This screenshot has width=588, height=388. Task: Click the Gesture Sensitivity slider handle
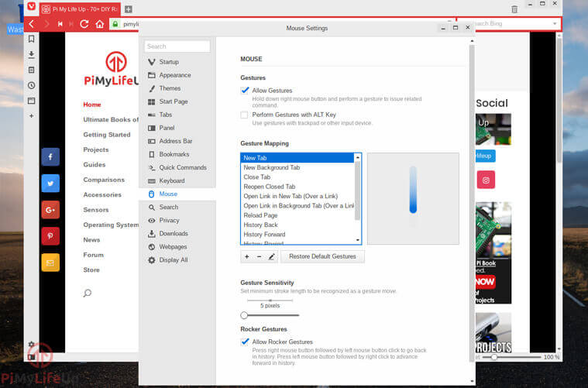[x=244, y=315]
